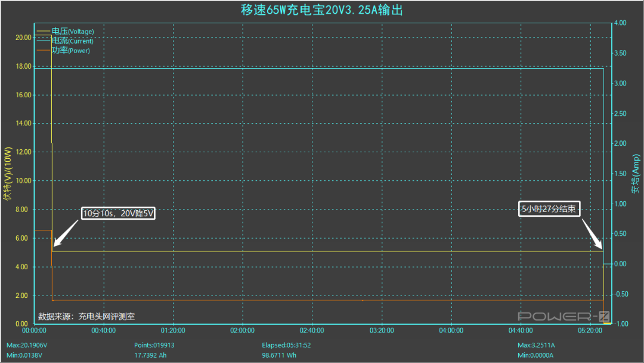This screenshot has height=363, width=644.
Task: Click the -0.50 ampere axis value
Action: click(x=621, y=294)
